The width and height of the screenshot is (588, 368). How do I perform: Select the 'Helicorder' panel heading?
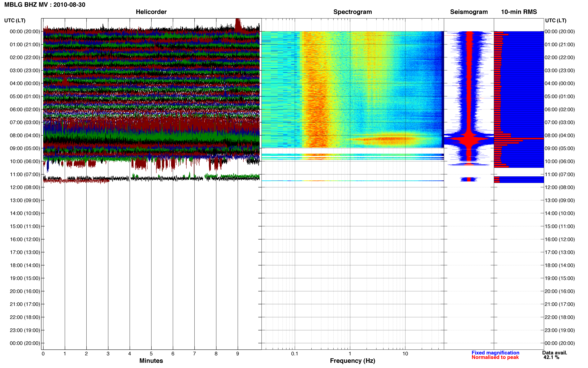click(x=151, y=12)
